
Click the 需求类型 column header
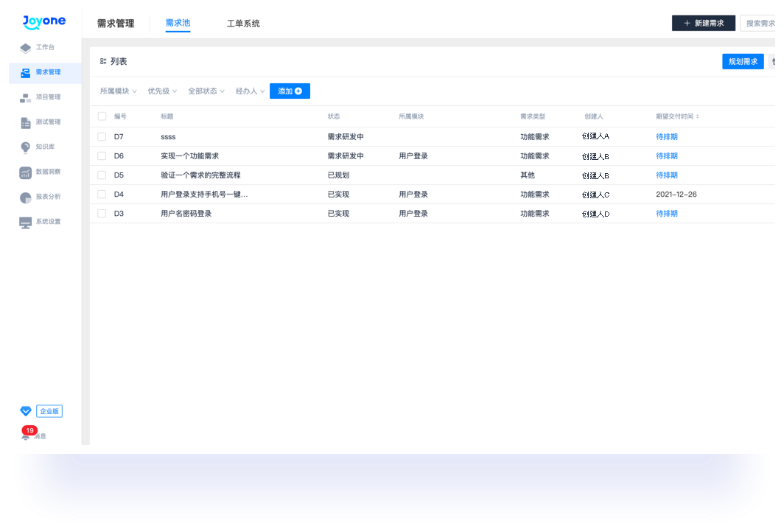click(533, 116)
